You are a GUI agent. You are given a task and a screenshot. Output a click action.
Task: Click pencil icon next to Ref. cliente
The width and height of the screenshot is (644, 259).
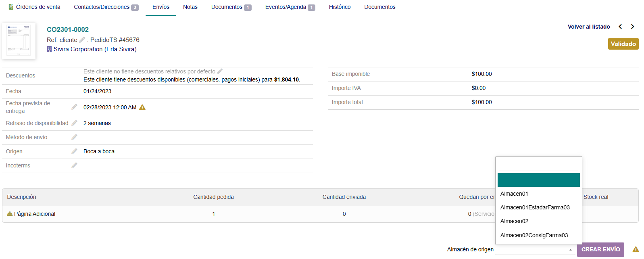82,40
